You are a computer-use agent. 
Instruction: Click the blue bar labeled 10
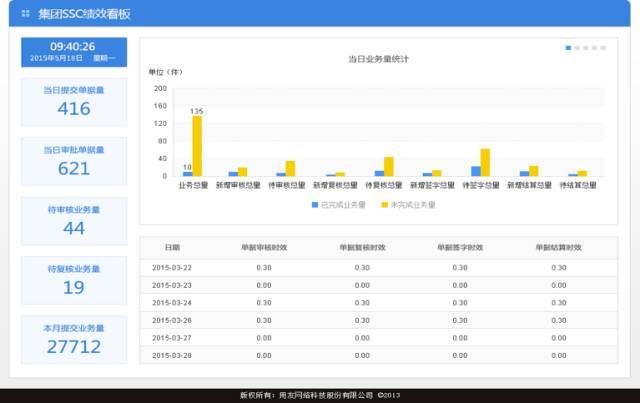pyautogui.click(x=188, y=174)
